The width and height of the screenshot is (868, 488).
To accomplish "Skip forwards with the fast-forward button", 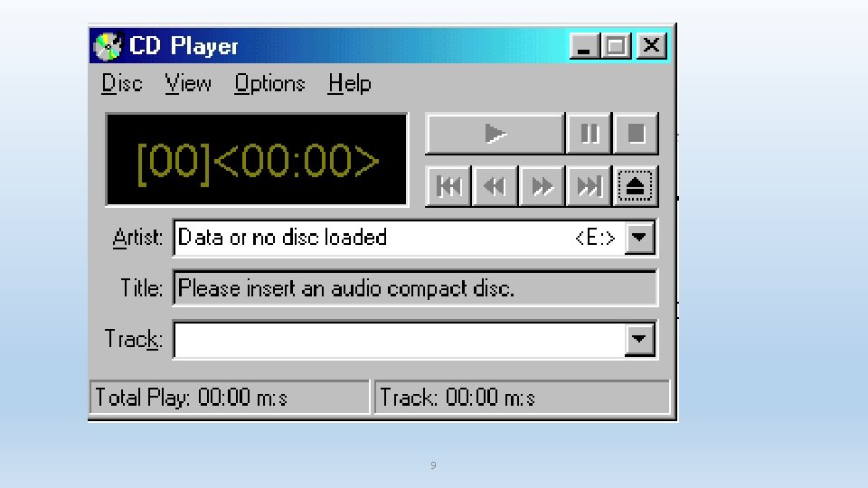I will click(542, 186).
